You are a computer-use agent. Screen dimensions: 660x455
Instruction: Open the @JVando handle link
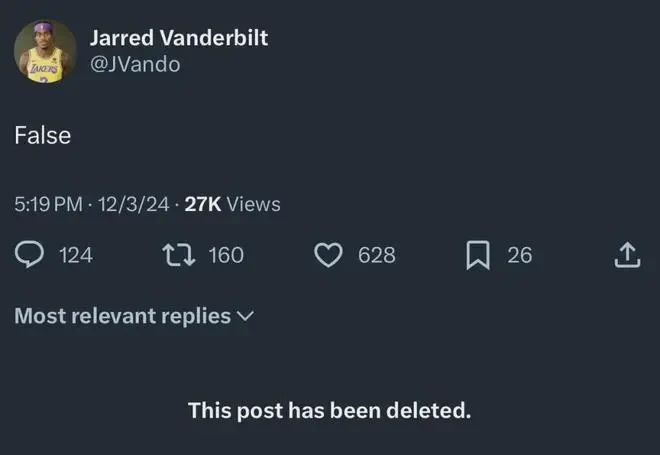pos(135,64)
